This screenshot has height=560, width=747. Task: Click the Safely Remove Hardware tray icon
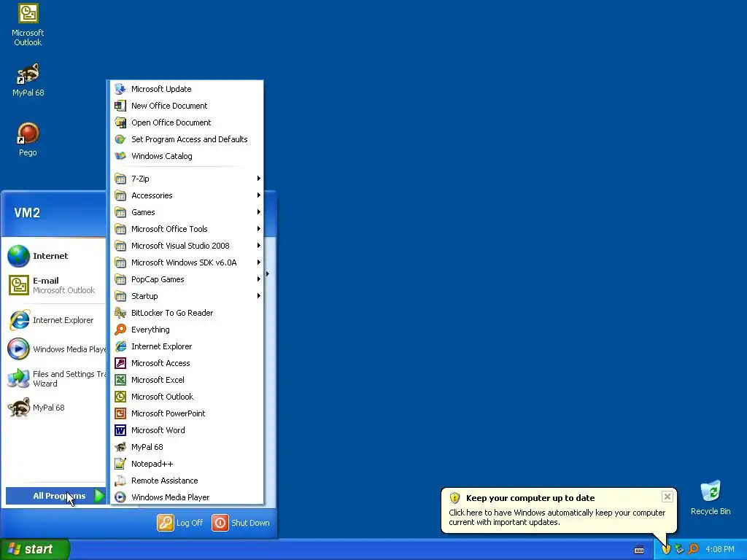point(679,550)
